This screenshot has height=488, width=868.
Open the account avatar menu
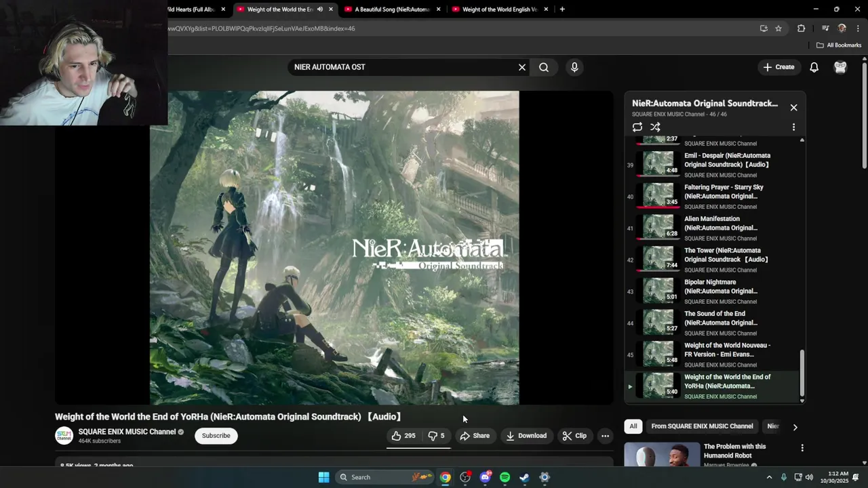pyautogui.click(x=840, y=67)
